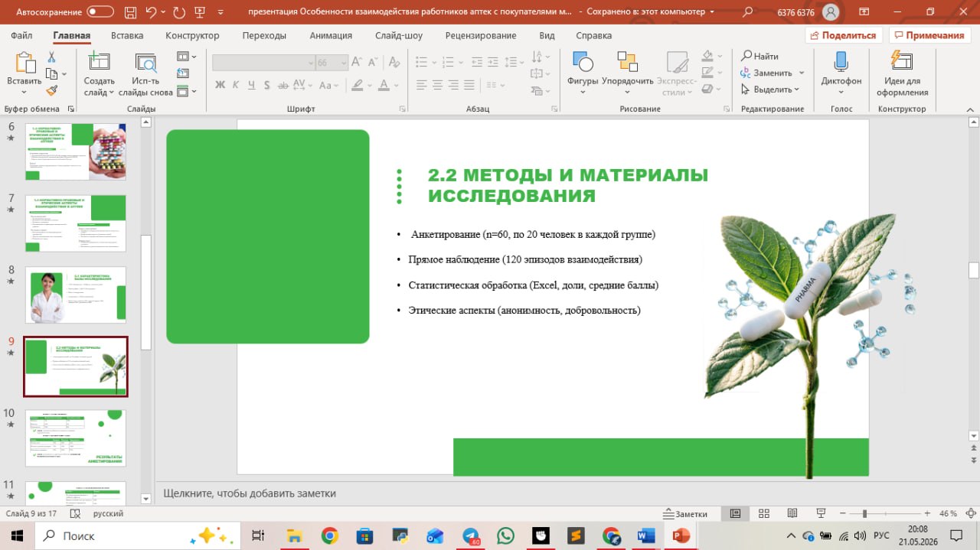The image size is (980, 550).
Task: Open the search magnifier in the title bar
Action: point(748,11)
